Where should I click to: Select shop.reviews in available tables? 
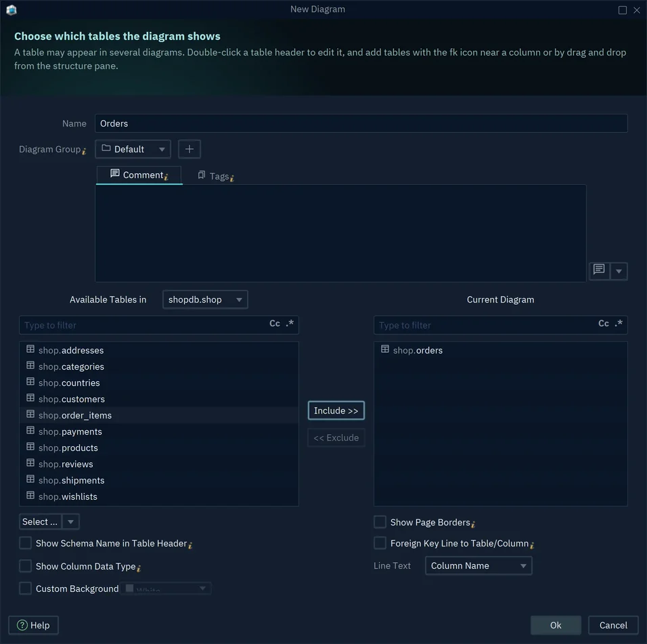159,464
